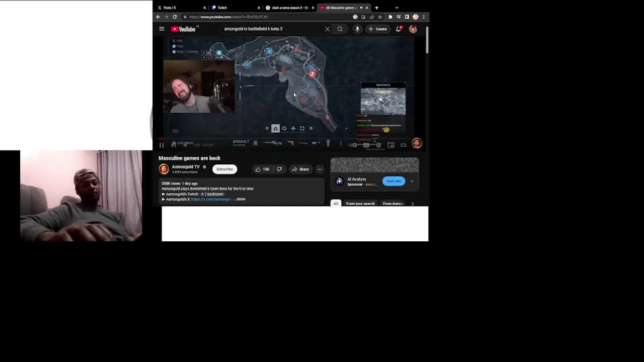
Task: Toggle browser side panel icon
Action: pos(407,17)
